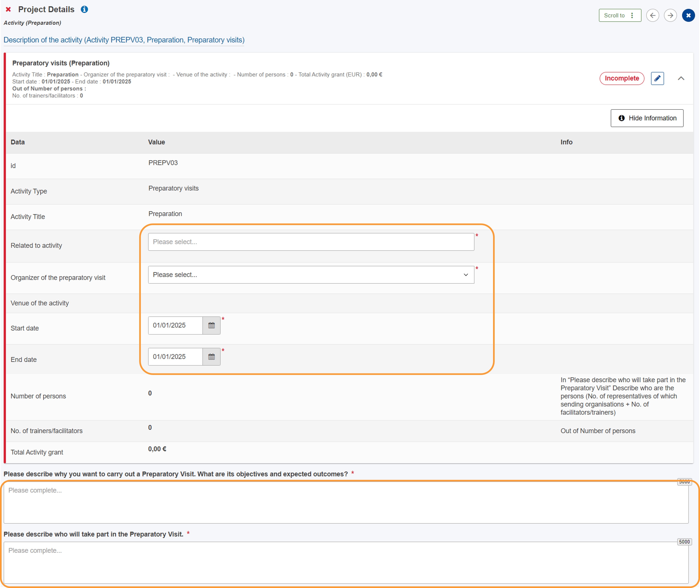Open the Scroll to menu
This screenshot has height=588, width=700.
[x=620, y=15]
